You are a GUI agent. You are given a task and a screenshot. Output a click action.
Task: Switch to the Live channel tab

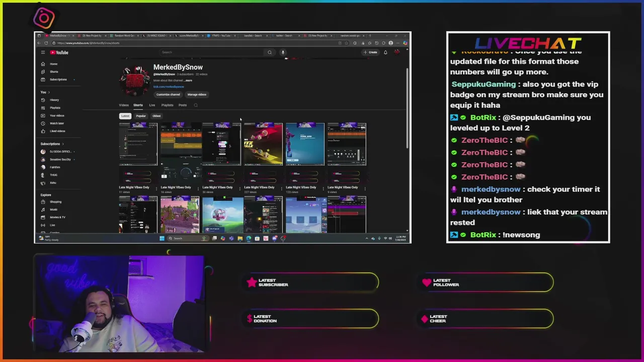152,105
